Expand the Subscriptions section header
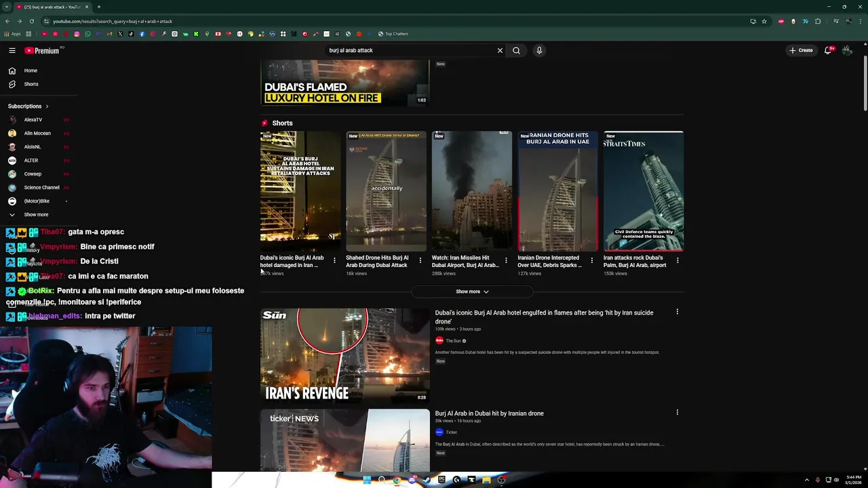The height and width of the screenshot is (488, 868). click(x=28, y=106)
